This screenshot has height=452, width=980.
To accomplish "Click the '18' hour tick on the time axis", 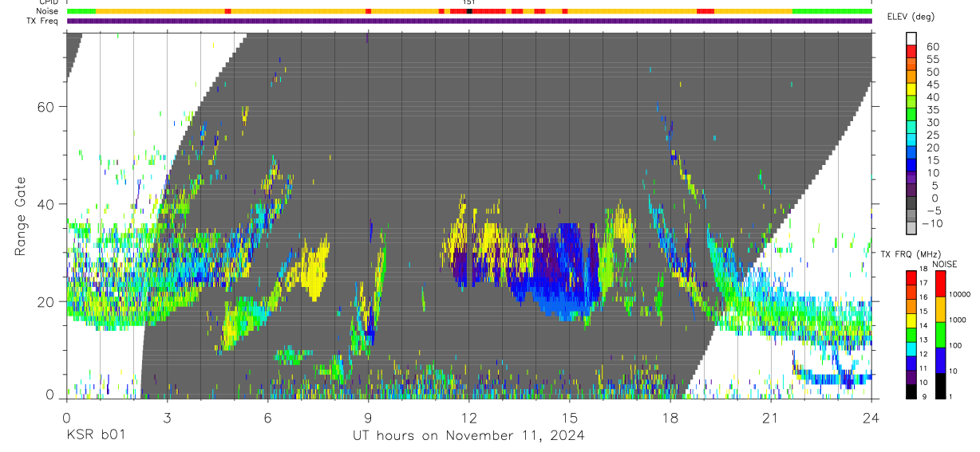I will (x=670, y=417).
